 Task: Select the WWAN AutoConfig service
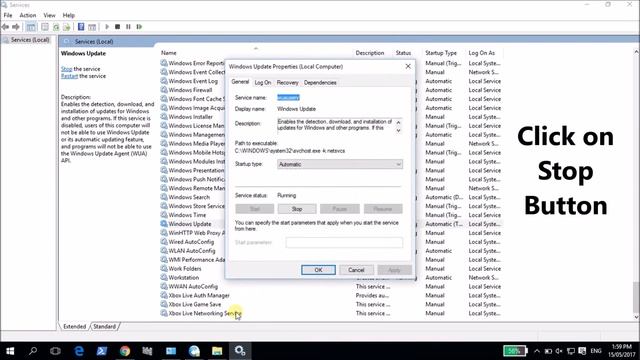(x=193, y=287)
